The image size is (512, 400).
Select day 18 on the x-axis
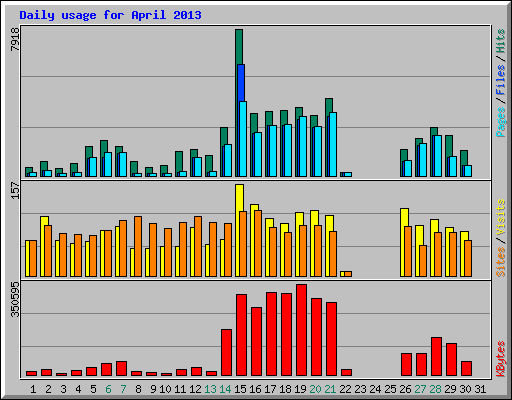click(285, 389)
